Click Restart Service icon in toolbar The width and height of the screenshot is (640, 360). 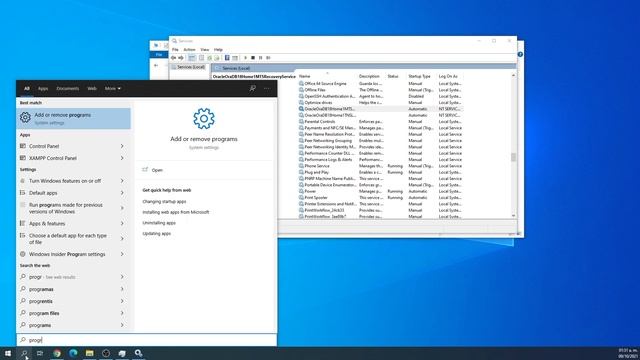(x=268, y=58)
